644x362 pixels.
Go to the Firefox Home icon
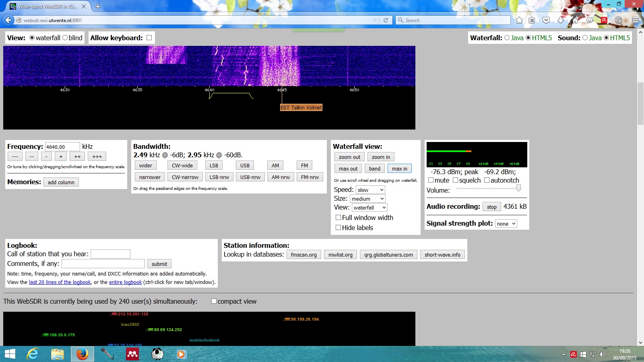575,20
